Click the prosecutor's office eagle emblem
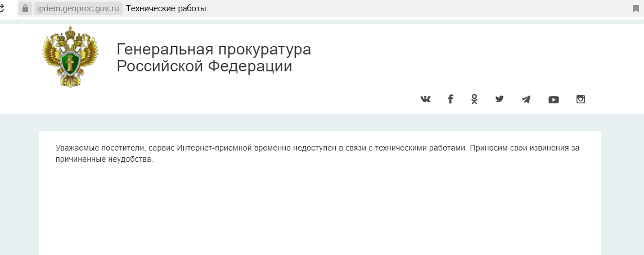This screenshot has height=255, width=644. coord(71,57)
